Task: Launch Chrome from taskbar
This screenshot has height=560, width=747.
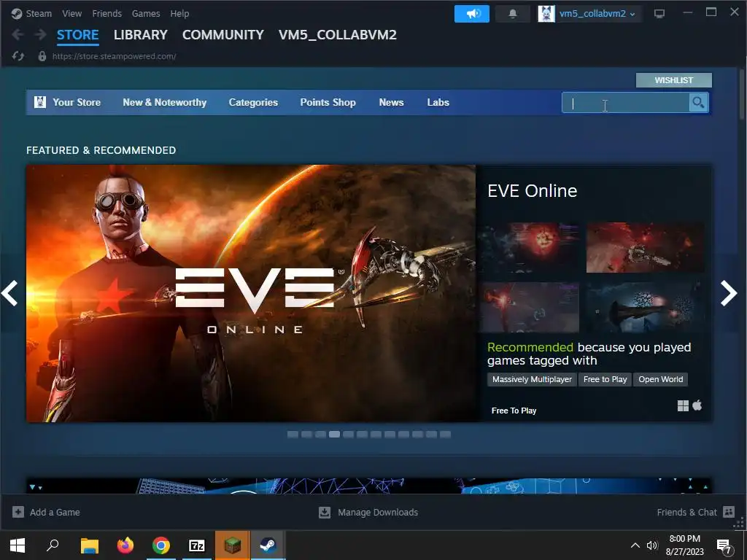Action: [x=161, y=545]
